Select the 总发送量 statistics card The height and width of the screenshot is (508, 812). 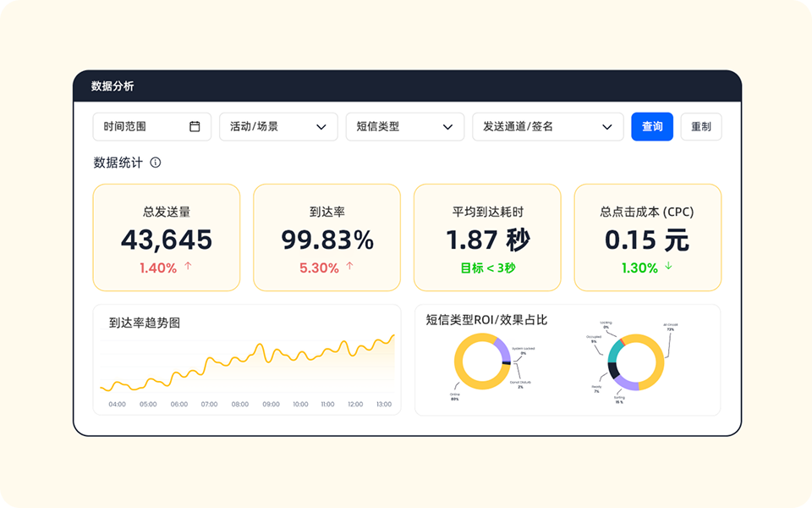coord(166,235)
